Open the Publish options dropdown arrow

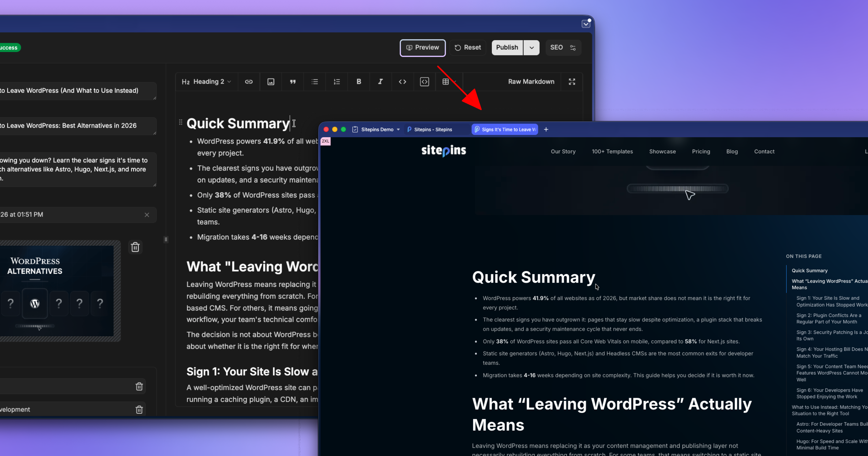pos(531,47)
